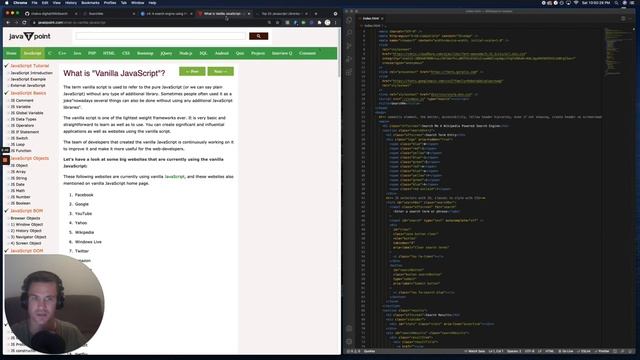Open Chrome three-dot menu
The image size is (640, 360).
(335, 22)
